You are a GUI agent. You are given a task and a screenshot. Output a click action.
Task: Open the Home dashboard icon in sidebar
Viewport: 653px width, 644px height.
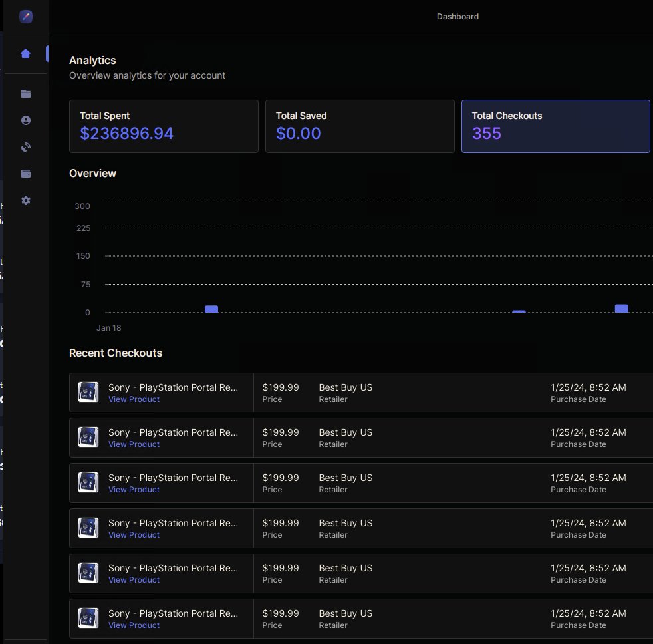(26, 53)
